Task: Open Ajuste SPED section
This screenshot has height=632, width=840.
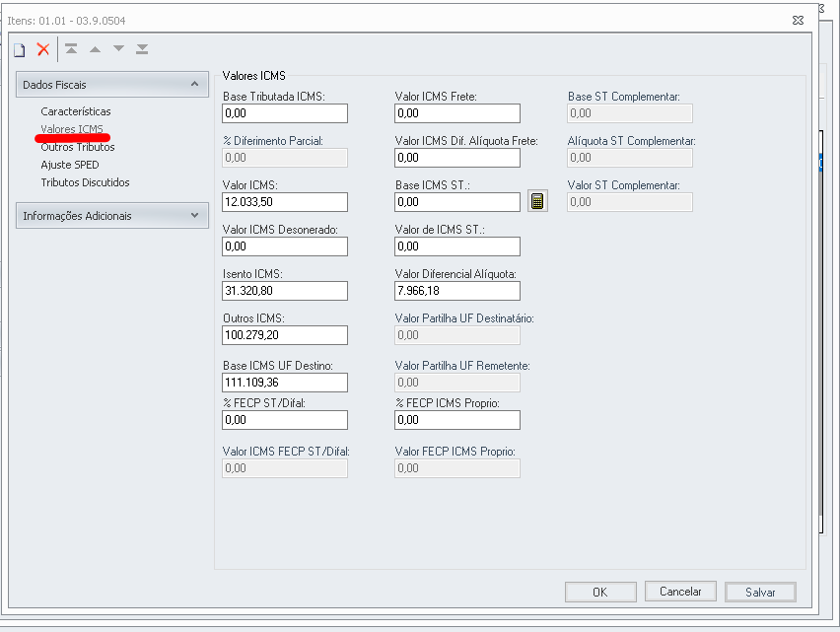Action: (70, 165)
